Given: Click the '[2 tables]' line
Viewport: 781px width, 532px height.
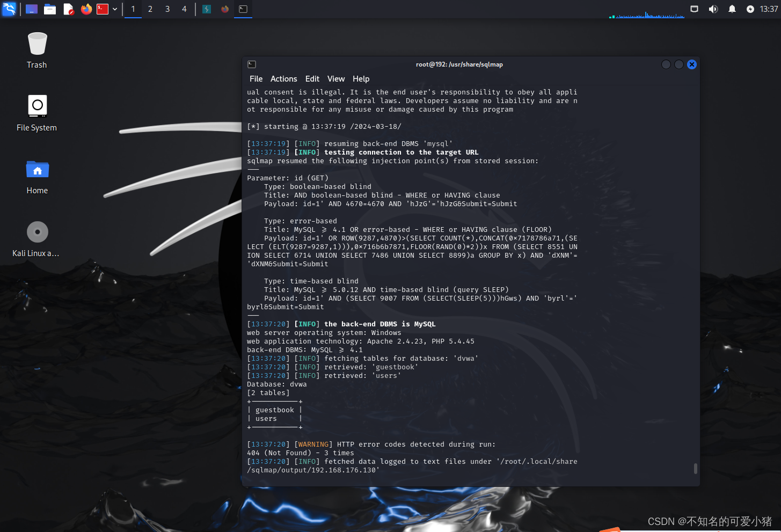Looking at the screenshot, I should coord(268,393).
